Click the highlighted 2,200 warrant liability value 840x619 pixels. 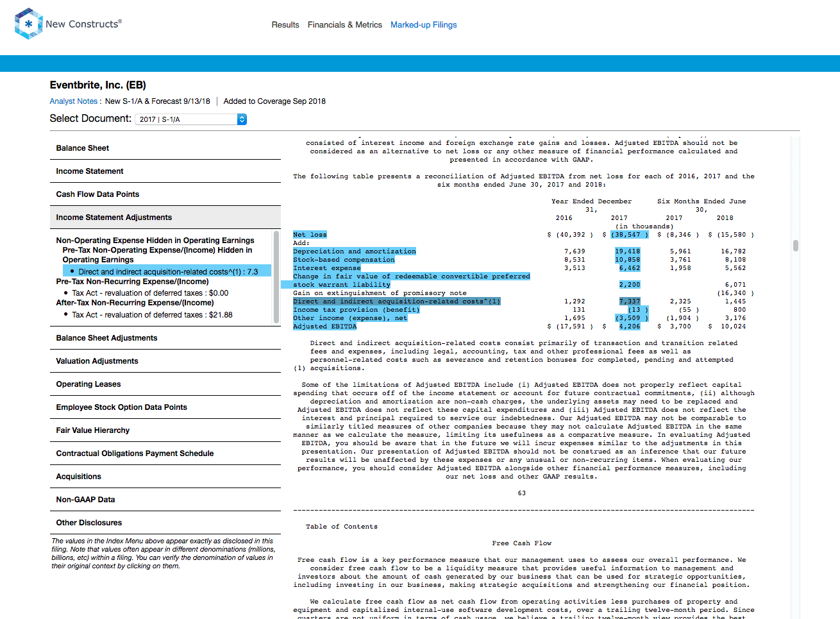click(x=630, y=285)
